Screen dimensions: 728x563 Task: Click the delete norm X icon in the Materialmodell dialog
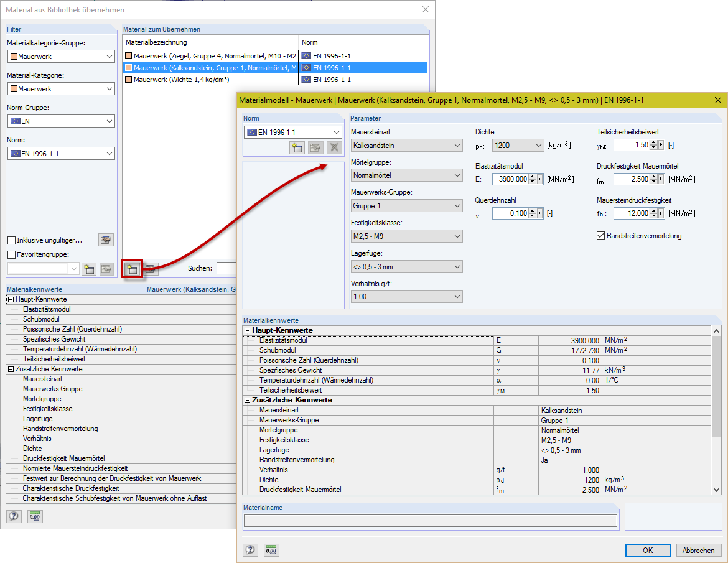click(334, 147)
